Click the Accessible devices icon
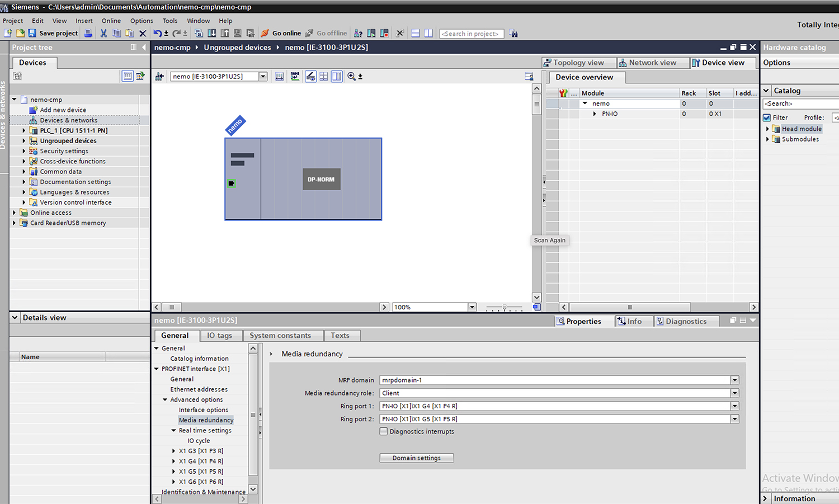This screenshot has height=504, width=839. 358,33
